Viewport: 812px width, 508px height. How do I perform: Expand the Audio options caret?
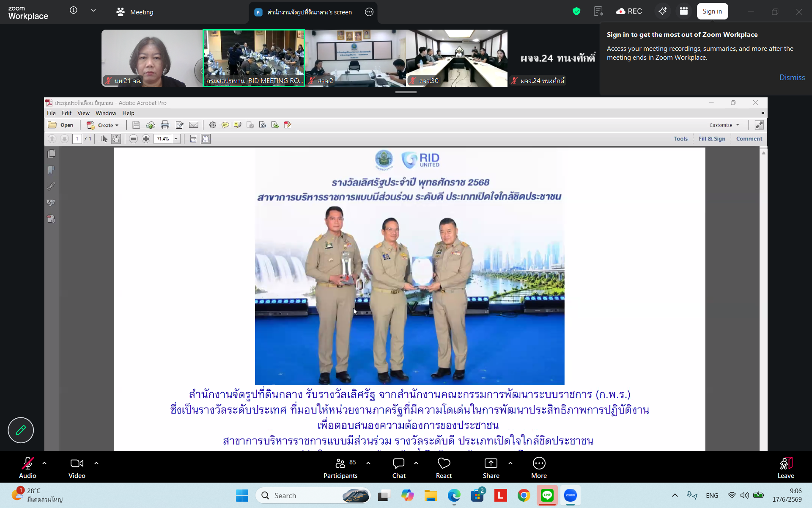point(44,463)
